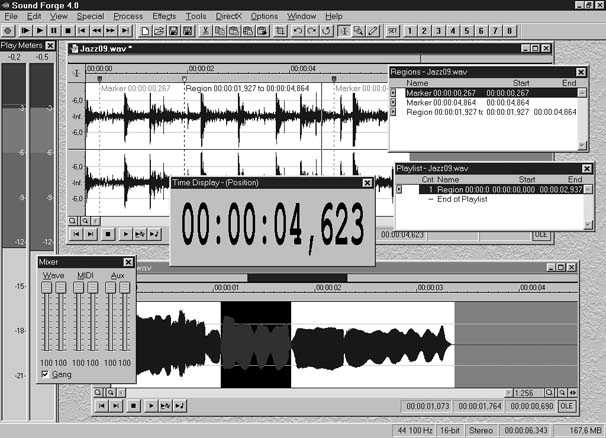Click the sample rate 44 100 Hz status field
The image size is (606, 438).
415,430
